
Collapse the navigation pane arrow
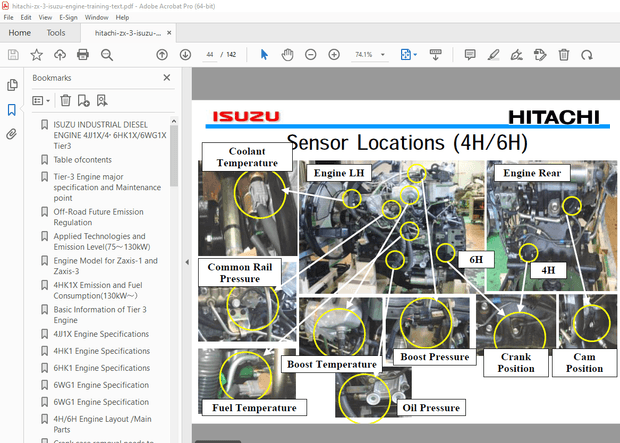coord(187,262)
